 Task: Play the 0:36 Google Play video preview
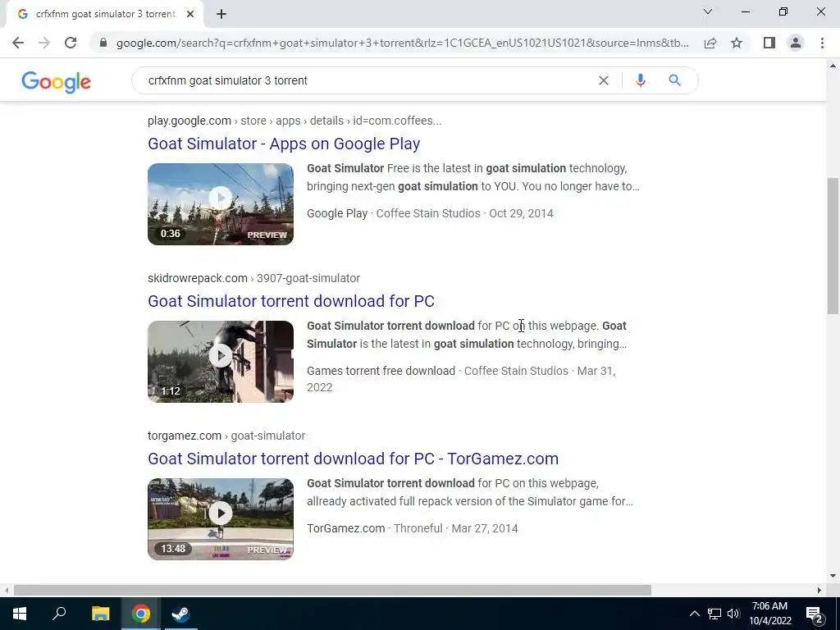pos(221,204)
